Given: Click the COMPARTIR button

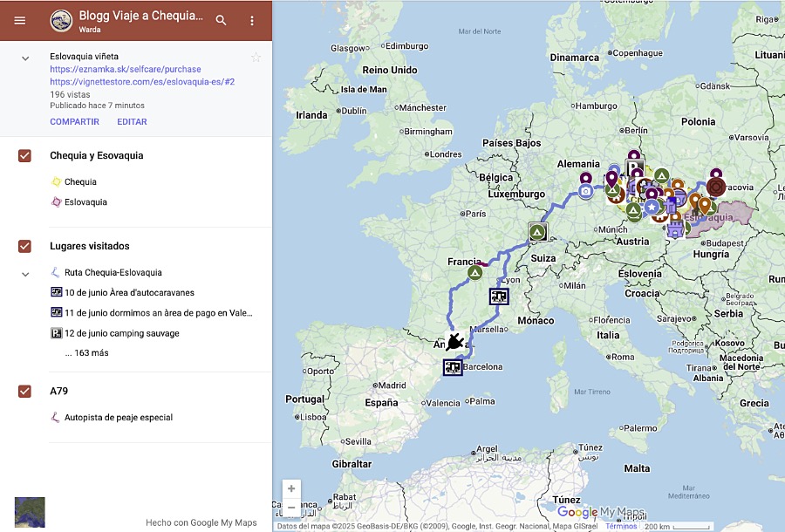Looking at the screenshot, I should (75, 121).
